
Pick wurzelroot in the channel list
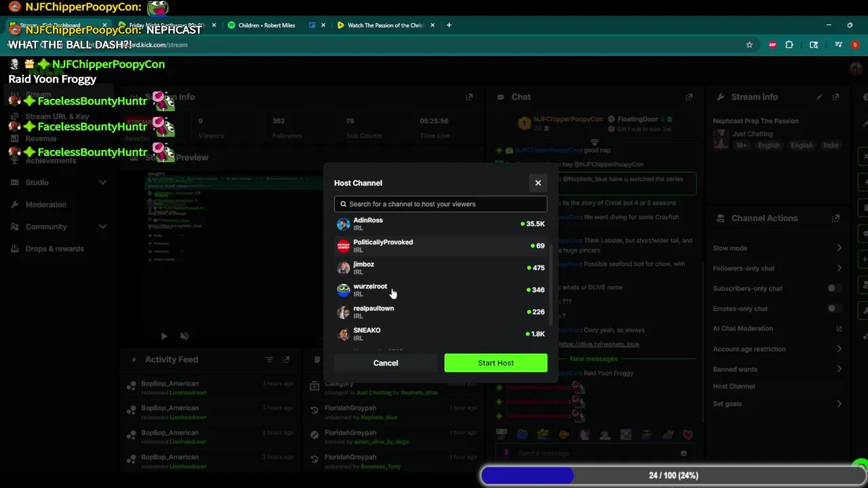point(441,289)
